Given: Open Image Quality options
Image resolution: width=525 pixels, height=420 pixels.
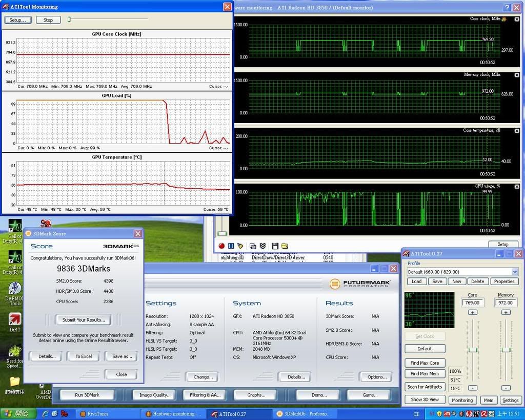Looking at the screenshot, I should 155,395.
